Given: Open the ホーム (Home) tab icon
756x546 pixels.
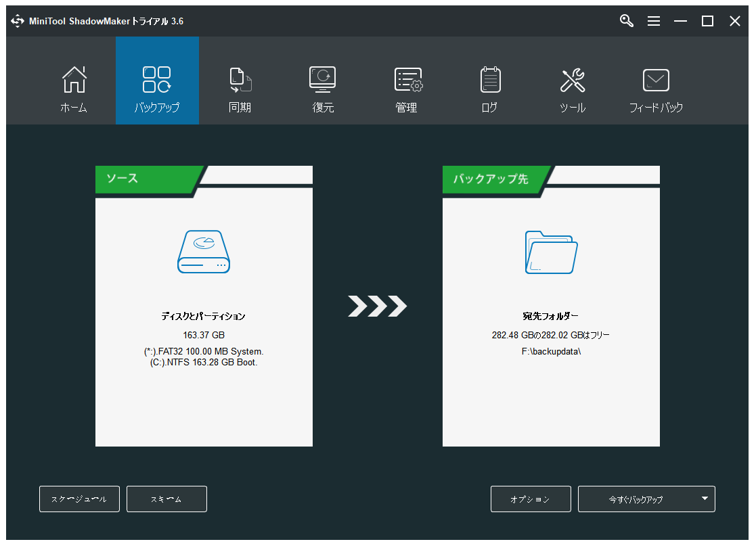Looking at the screenshot, I should click(74, 81).
